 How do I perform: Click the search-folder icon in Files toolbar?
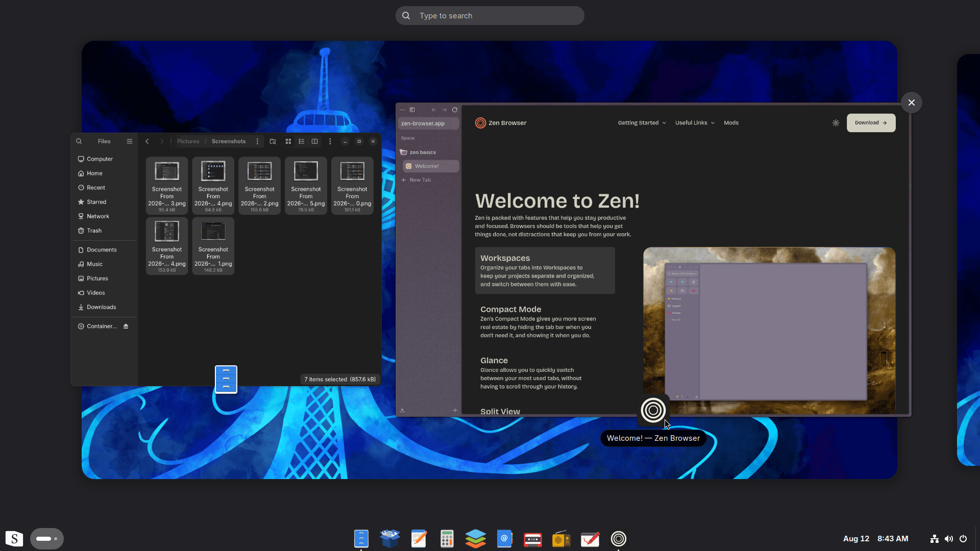pyautogui.click(x=273, y=141)
